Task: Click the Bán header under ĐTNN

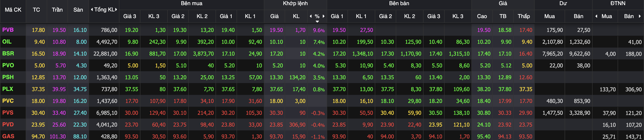Action: pyautogui.click(x=629, y=16)
